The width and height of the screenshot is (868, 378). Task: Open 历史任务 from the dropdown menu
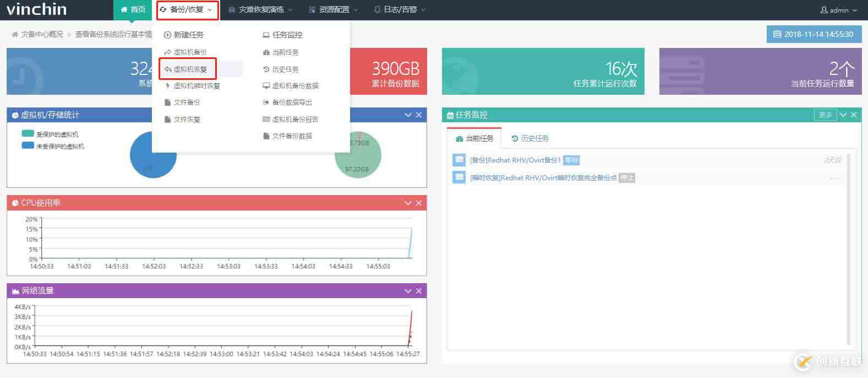(x=286, y=69)
